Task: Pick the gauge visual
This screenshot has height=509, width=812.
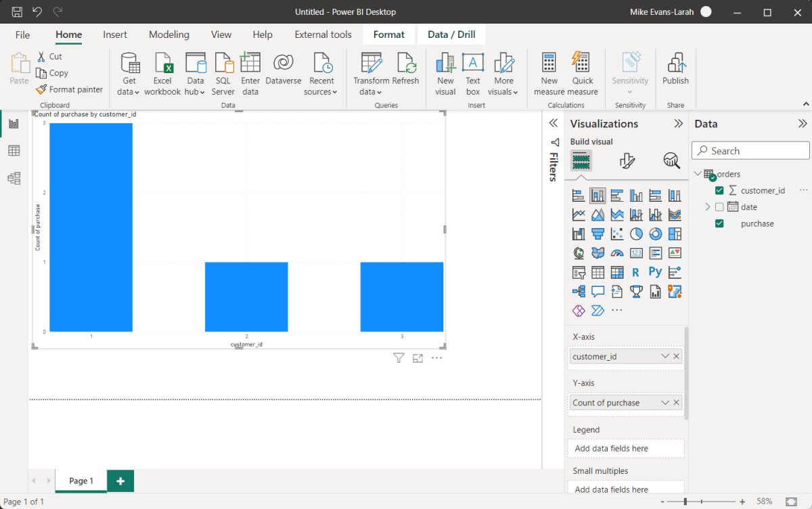Action: click(x=616, y=253)
